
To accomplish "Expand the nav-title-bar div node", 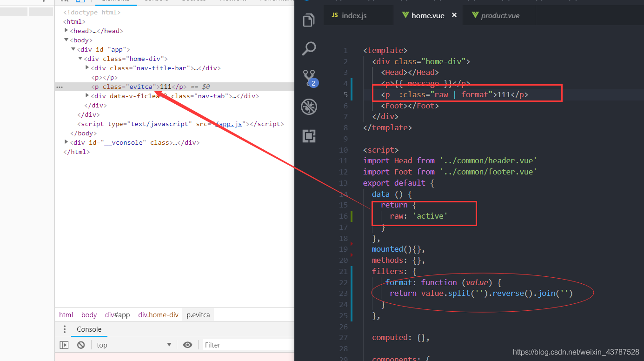I will tap(87, 68).
